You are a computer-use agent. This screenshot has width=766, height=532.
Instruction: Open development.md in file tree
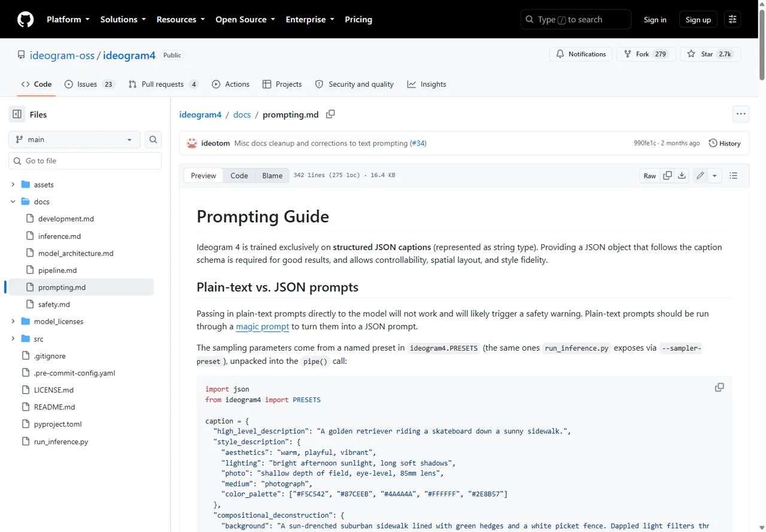(x=66, y=219)
